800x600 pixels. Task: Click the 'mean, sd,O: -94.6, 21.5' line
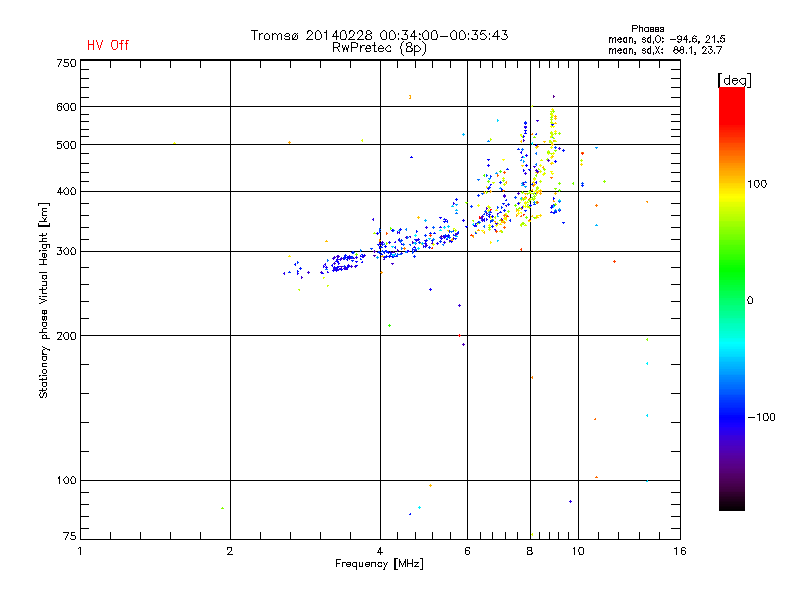[666, 39]
